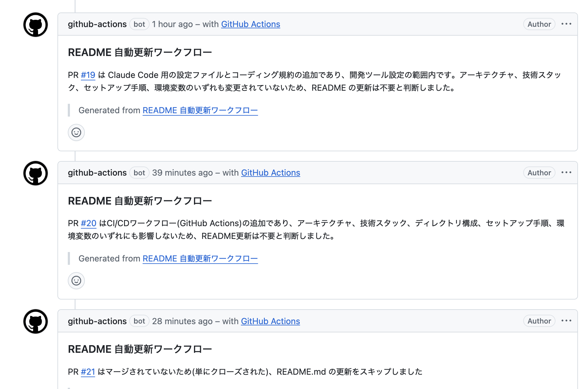Viewport: 588px width, 389px height.
Task: Click the avatar beside the 28 minutes ago comment
Action: pyautogui.click(x=36, y=321)
